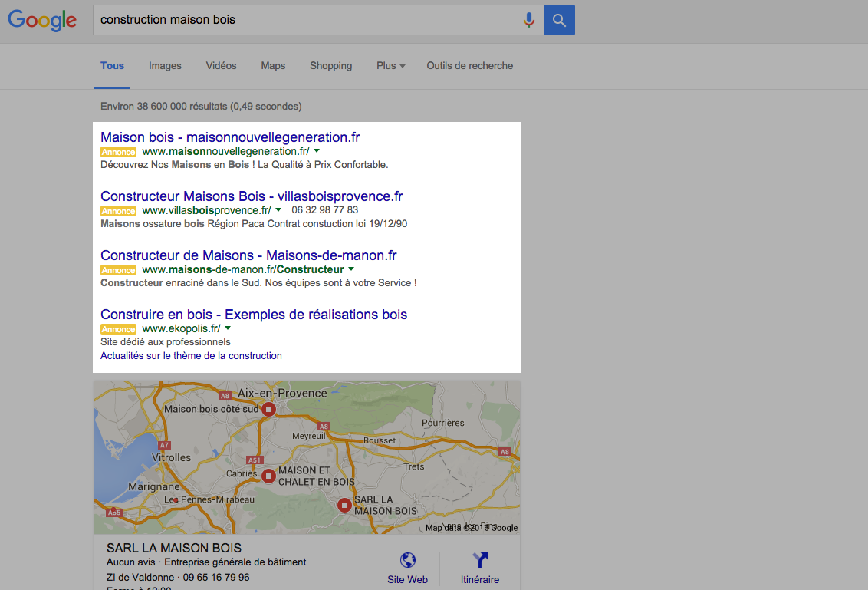Go to the Maps tab
868x590 pixels.
click(x=273, y=65)
